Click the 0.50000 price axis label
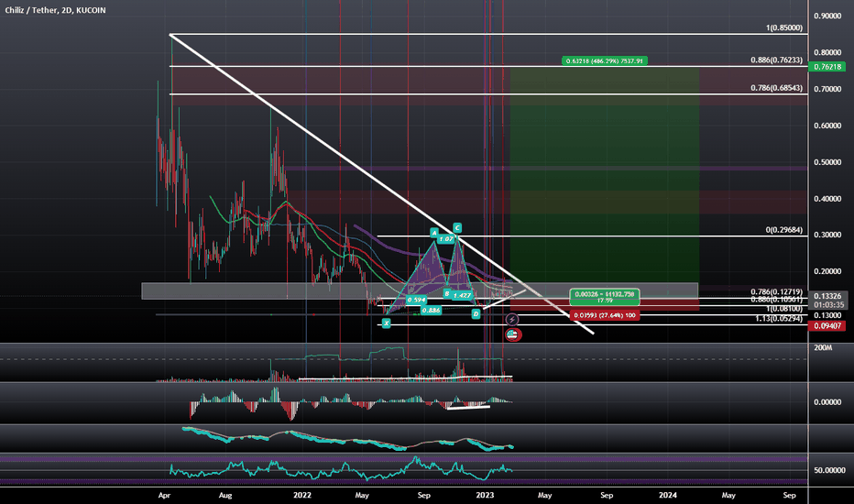854x504 pixels. [827, 162]
